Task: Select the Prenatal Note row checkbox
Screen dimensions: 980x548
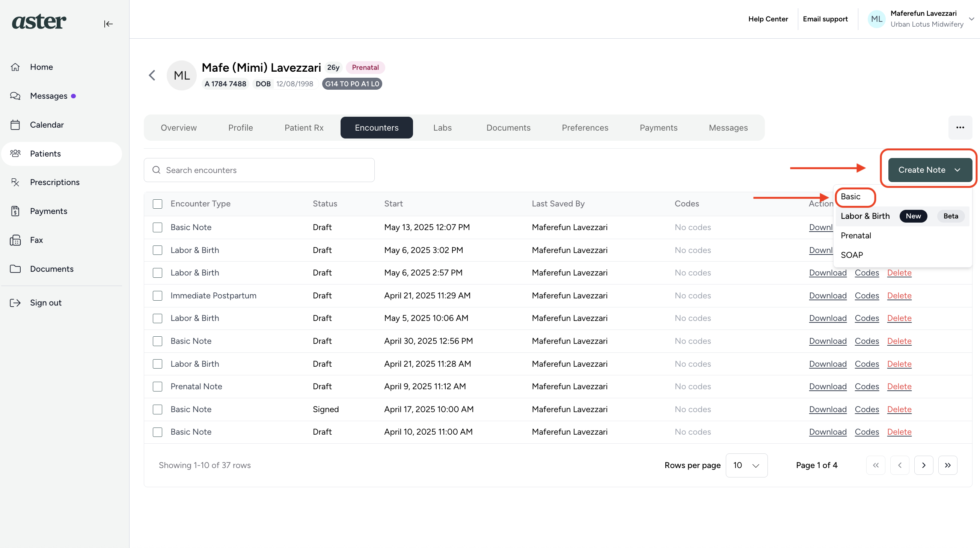Action: 157,386
